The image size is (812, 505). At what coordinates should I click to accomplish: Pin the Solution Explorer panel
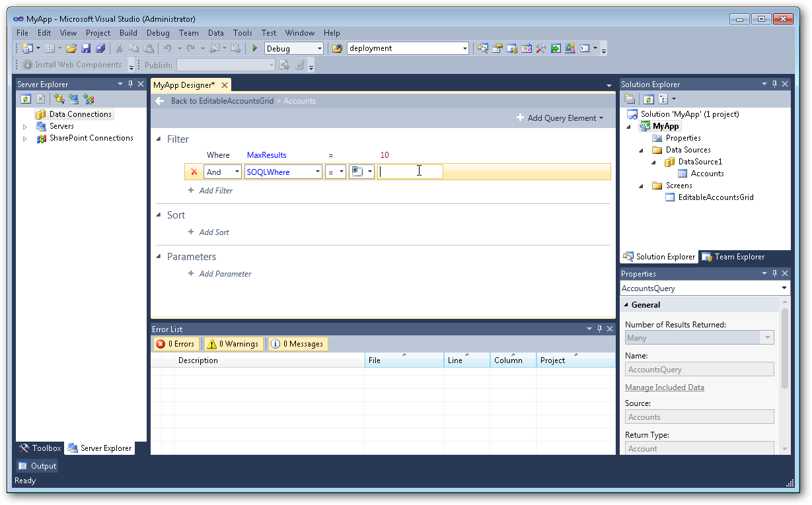[x=774, y=84]
